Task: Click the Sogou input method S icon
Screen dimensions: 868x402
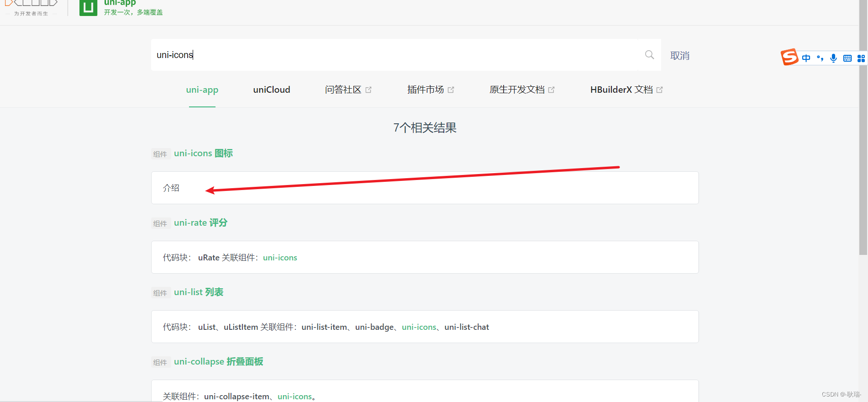Action: (x=789, y=58)
